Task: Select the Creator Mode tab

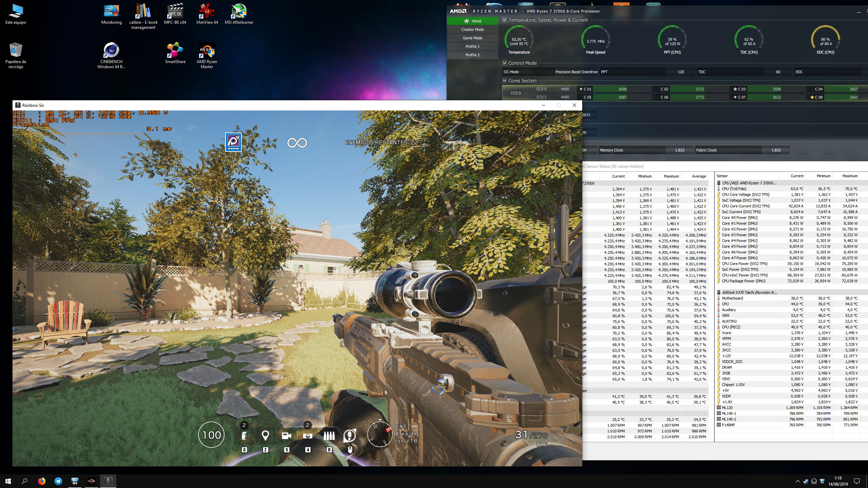Action: [472, 29]
